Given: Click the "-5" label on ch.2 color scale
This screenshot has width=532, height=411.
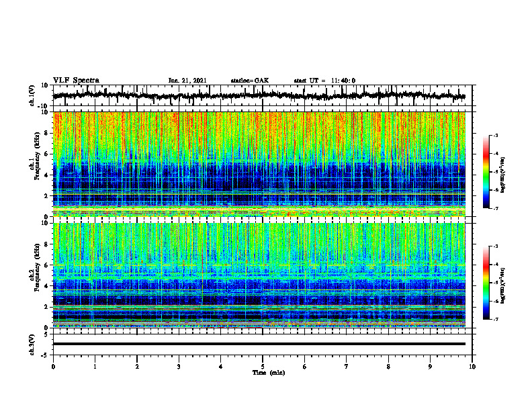Looking at the screenshot, I should point(495,283).
